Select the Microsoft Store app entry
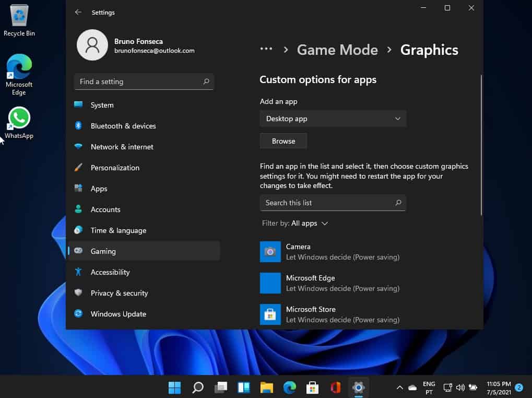This screenshot has height=398, width=532. (x=367, y=314)
